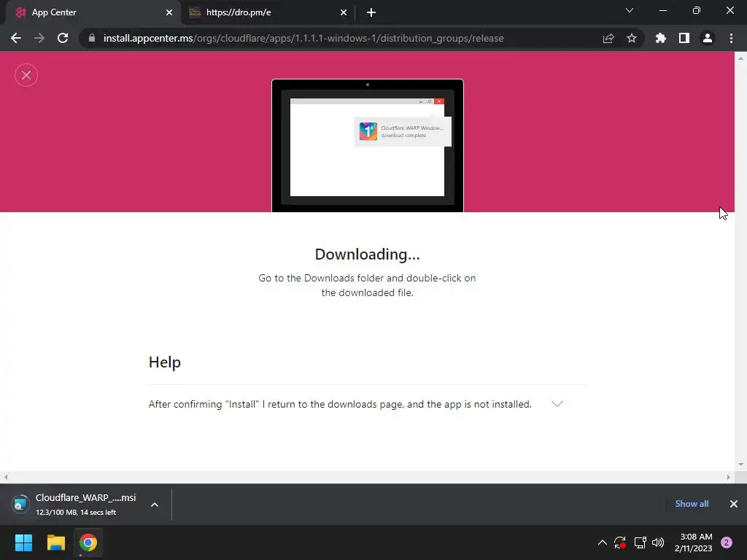747x560 pixels.
Task: Open the tab search dropdown
Action: click(x=630, y=10)
